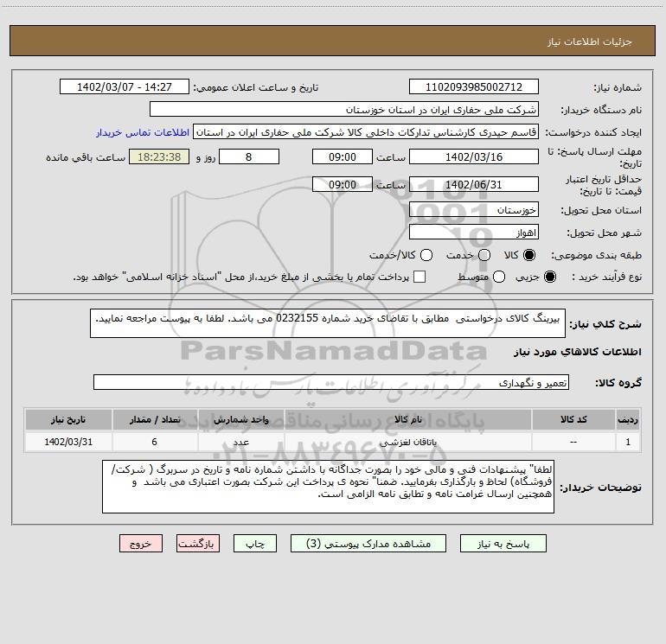
Task: Click the response deadline date 1402/03/16
Action: (474, 157)
